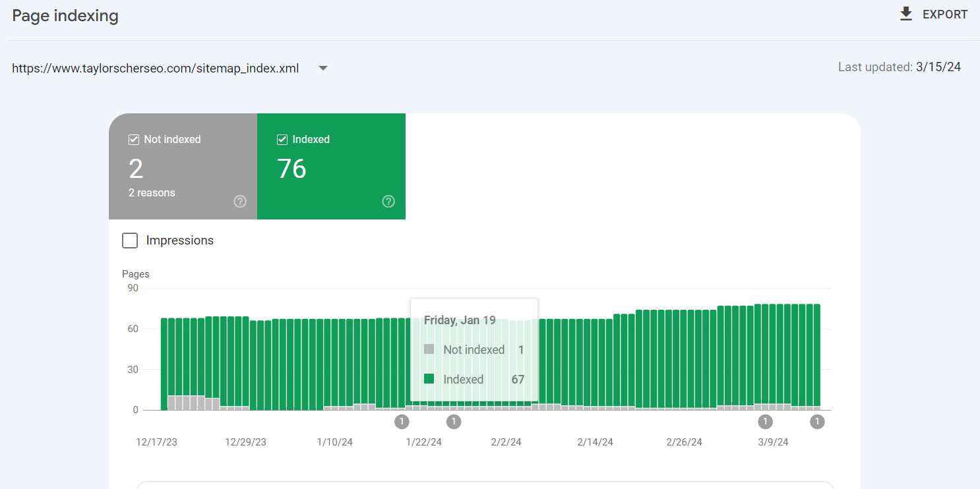The width and height of the screenshot is (980, 489).
Task: Click the Pages axis label
Action: pos(136,274)
